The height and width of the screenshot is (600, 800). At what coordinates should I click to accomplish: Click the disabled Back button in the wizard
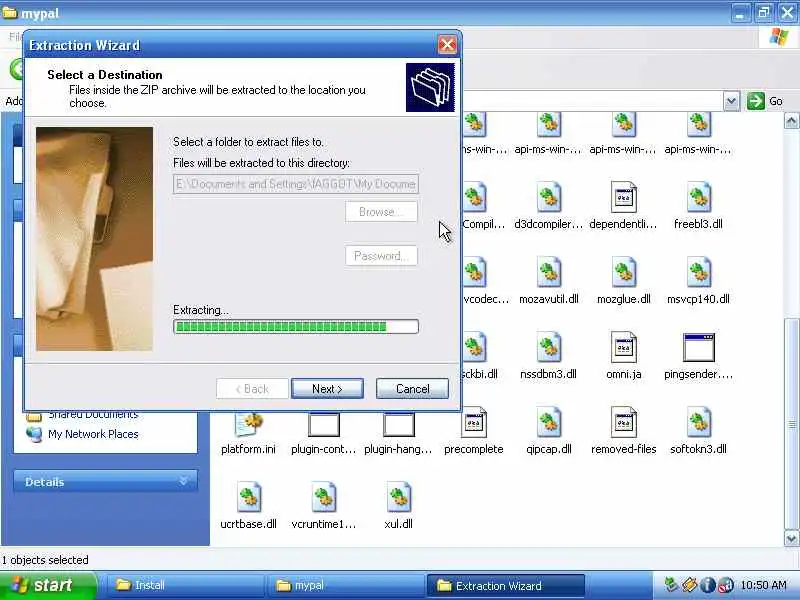[x=252, y=389]
